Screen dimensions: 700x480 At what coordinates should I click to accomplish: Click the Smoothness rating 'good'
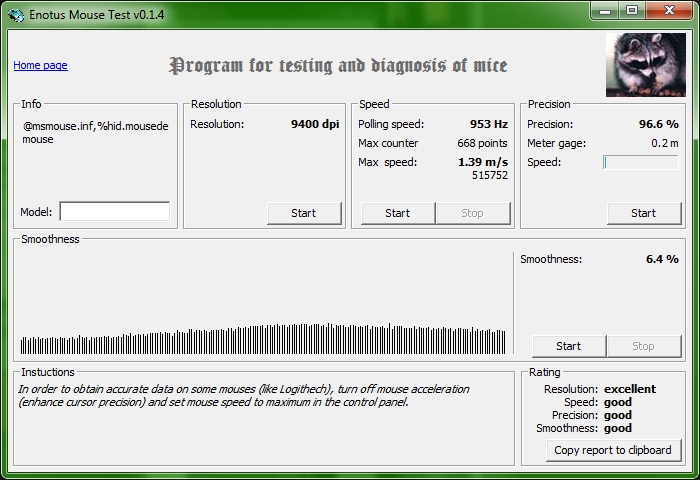pyautogui.click(x=618, y=428)
